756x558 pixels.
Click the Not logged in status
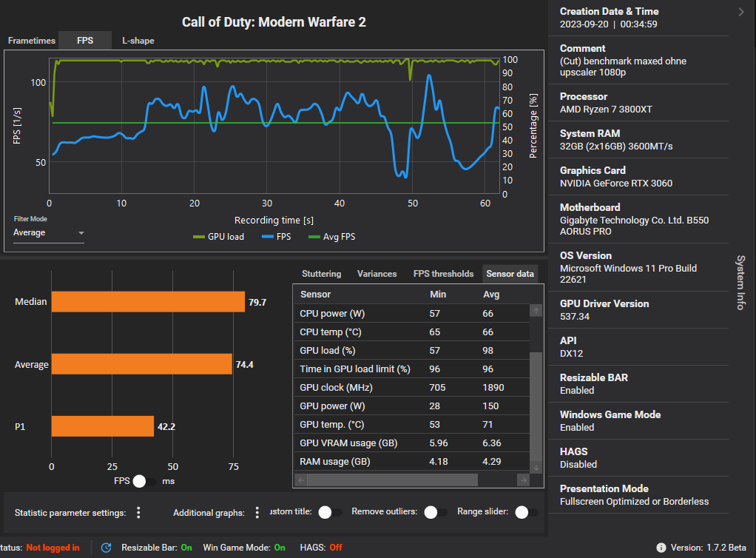tap(53, 548)
